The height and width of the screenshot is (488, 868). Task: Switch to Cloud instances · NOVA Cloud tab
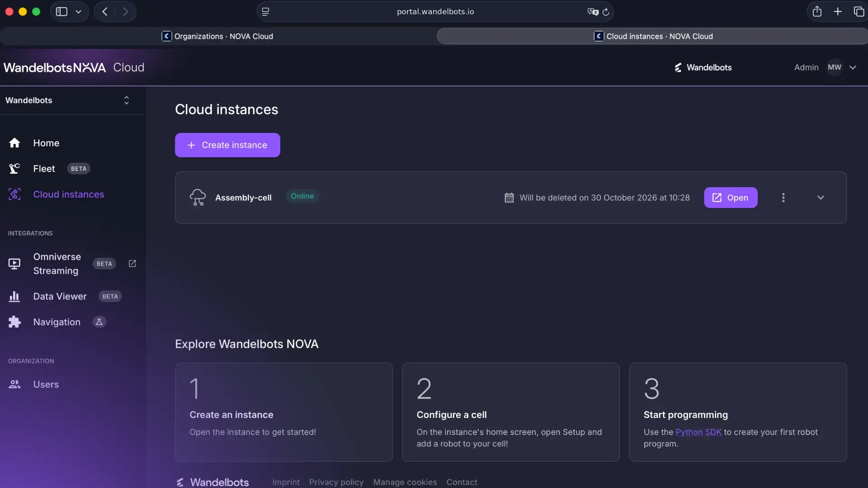coord(653,36)
